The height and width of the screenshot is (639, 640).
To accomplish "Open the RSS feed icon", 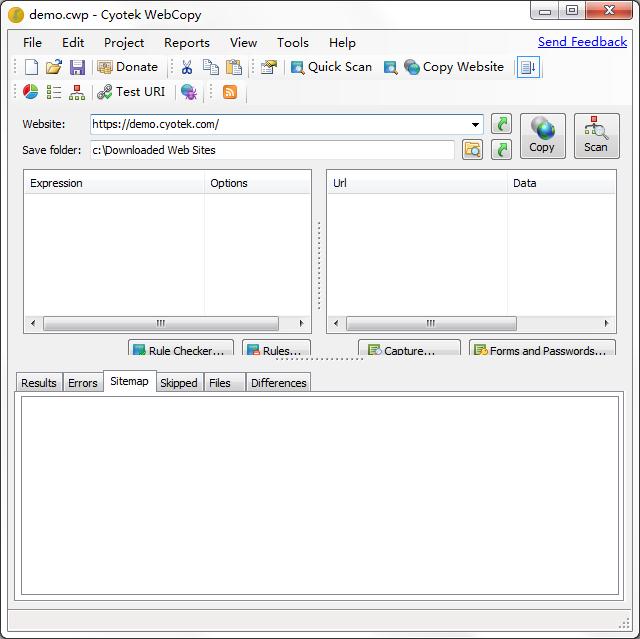I will click(230, 92).
